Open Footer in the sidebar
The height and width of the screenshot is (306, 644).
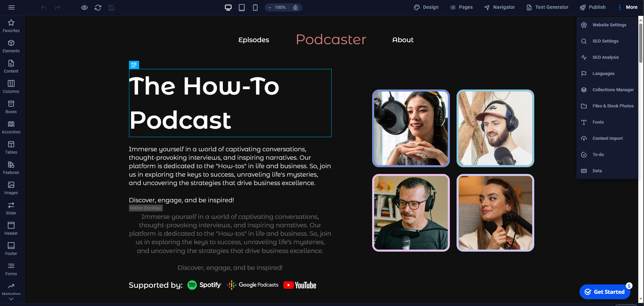11,249
